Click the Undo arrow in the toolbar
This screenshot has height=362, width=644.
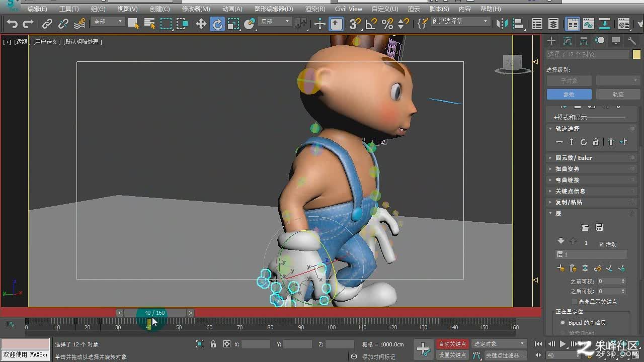point(12,24)
